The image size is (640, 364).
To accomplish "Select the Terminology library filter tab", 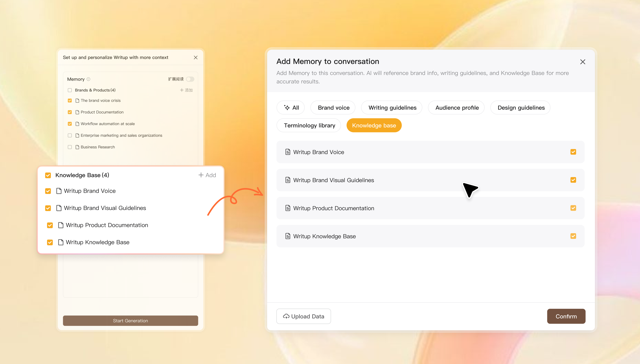I will [x=309, y=125].
